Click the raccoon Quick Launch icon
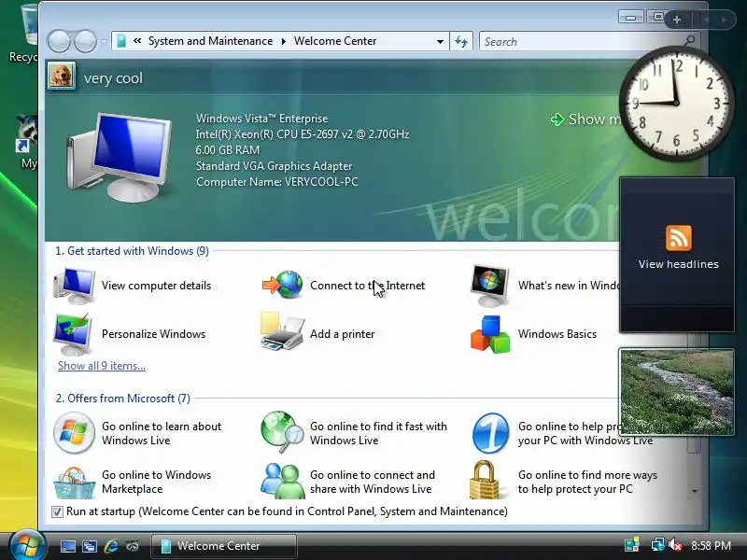Image resolution: width=747 pixels, height=560 pixels. click(133, 546)
